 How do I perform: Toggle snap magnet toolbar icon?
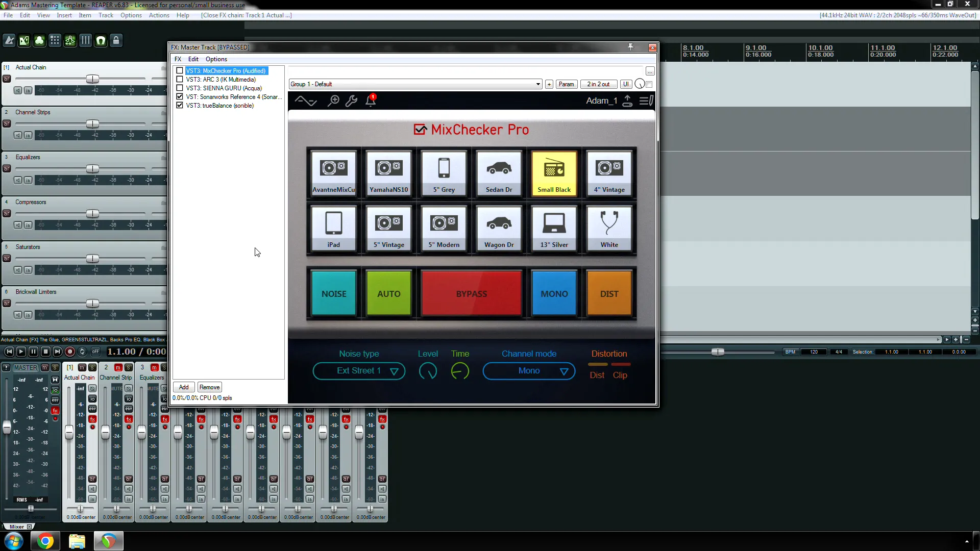pos(101,40)
